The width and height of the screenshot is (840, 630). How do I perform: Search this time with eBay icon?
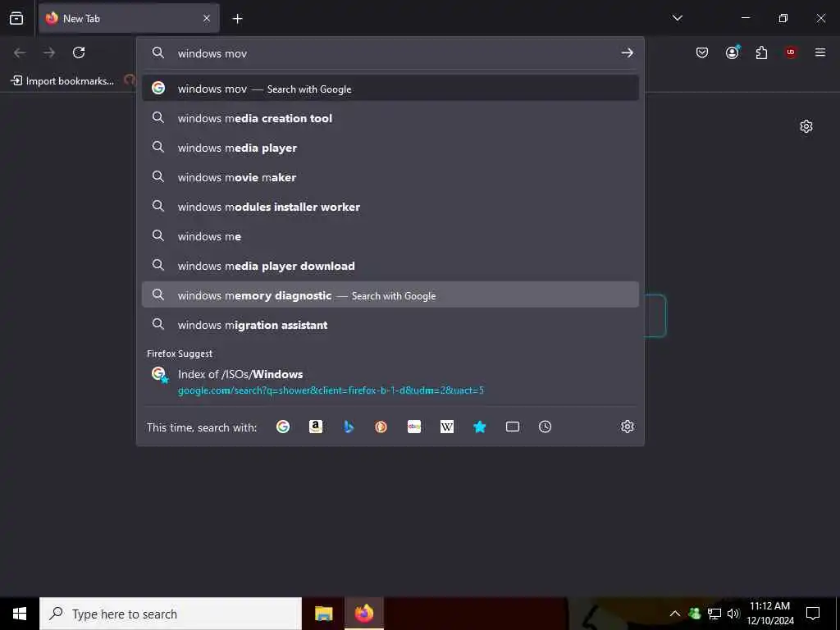(x=414, y=427)
